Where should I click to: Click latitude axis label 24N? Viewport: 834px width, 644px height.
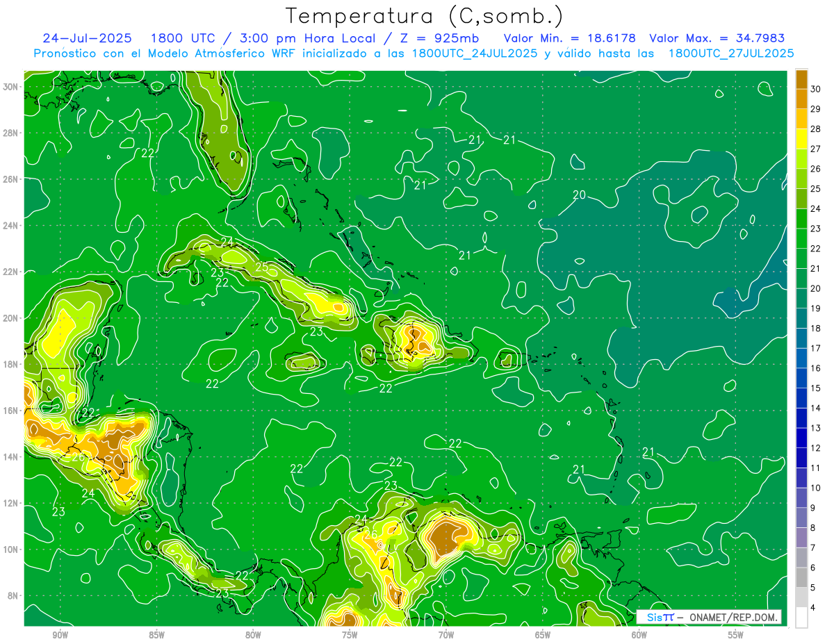point(10,226)
